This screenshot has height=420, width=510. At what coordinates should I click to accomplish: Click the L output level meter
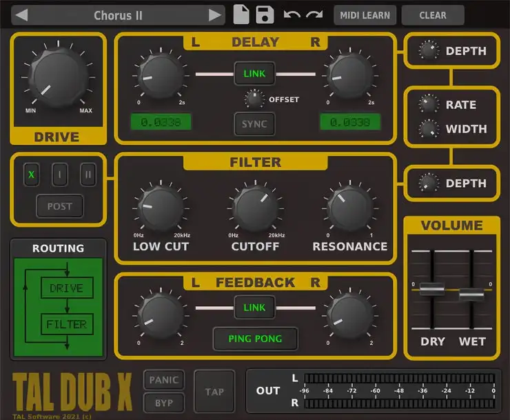tap(400, 378)
